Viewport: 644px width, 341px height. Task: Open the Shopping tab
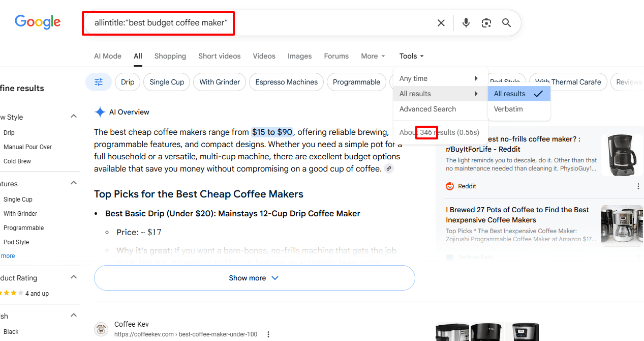pyautogui.click(x=170, y=56)
